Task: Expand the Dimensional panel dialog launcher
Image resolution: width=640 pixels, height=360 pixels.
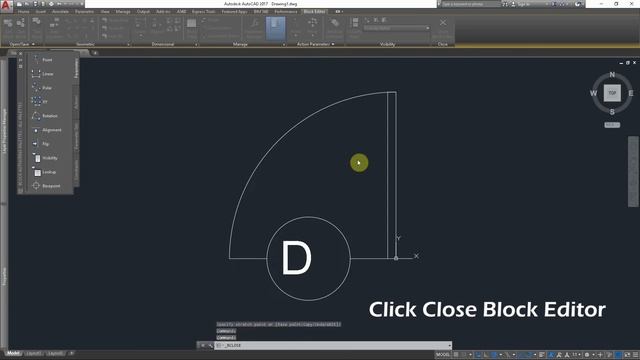Action: click(196, 44)
